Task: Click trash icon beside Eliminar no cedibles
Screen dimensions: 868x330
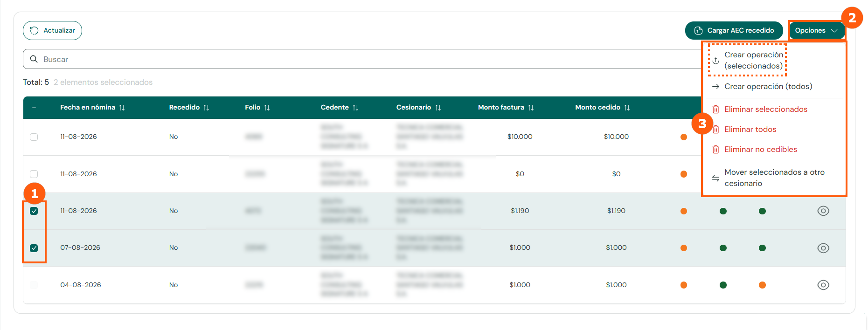Action: click(715, 150)
